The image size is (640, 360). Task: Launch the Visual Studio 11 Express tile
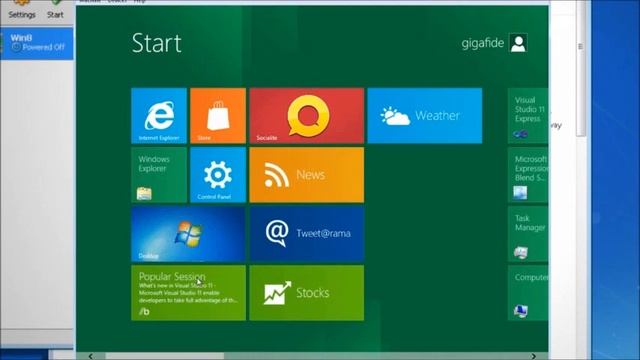coord(528,116)
